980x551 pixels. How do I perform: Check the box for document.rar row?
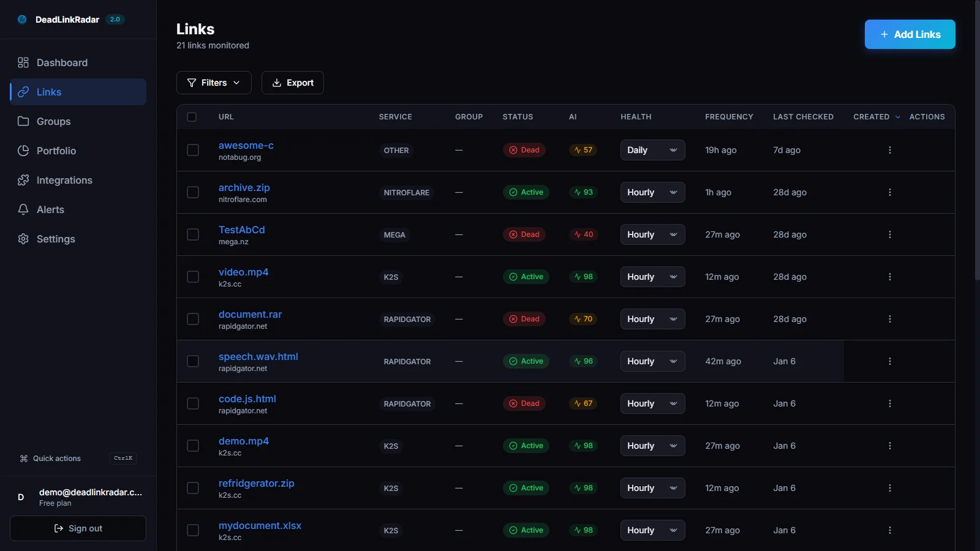(193, 319)
